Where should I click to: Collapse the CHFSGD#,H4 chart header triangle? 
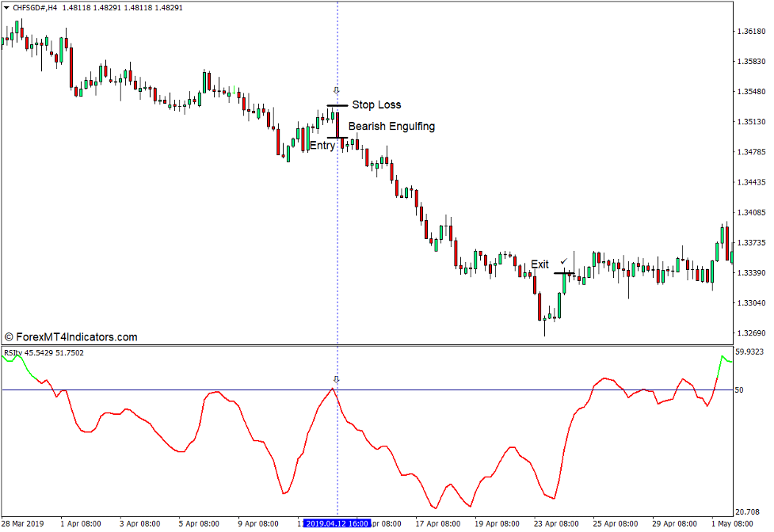point(6,6)
